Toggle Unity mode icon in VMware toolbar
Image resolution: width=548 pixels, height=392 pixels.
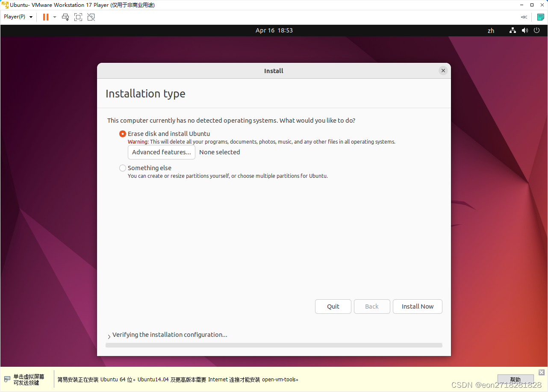91,17
